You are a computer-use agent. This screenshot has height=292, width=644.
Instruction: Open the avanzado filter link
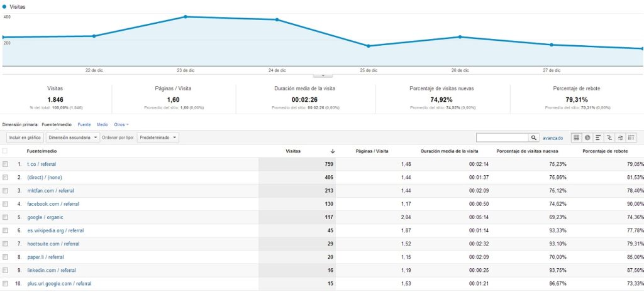pyautogui.click(x=553, y=138)
